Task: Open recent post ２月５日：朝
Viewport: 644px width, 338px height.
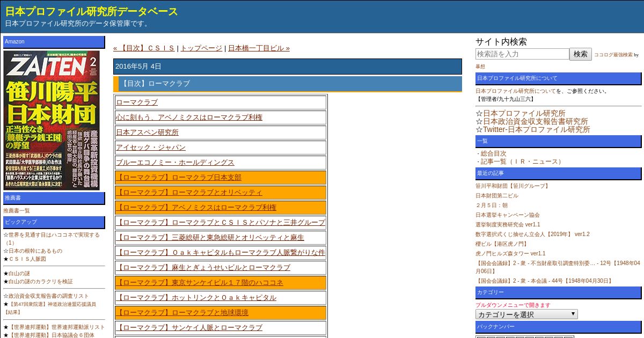Action: click(492, 205)
